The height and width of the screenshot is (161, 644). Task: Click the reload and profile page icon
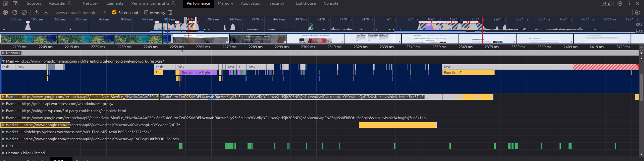tap(15, 12)
